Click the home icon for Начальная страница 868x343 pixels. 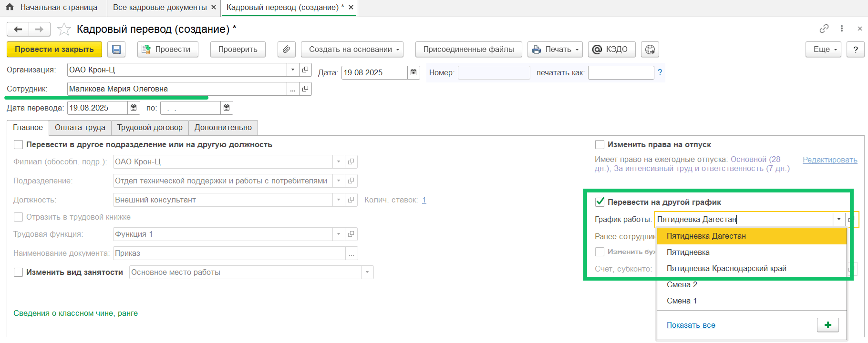pyautogui.click(x=10, y=8)
